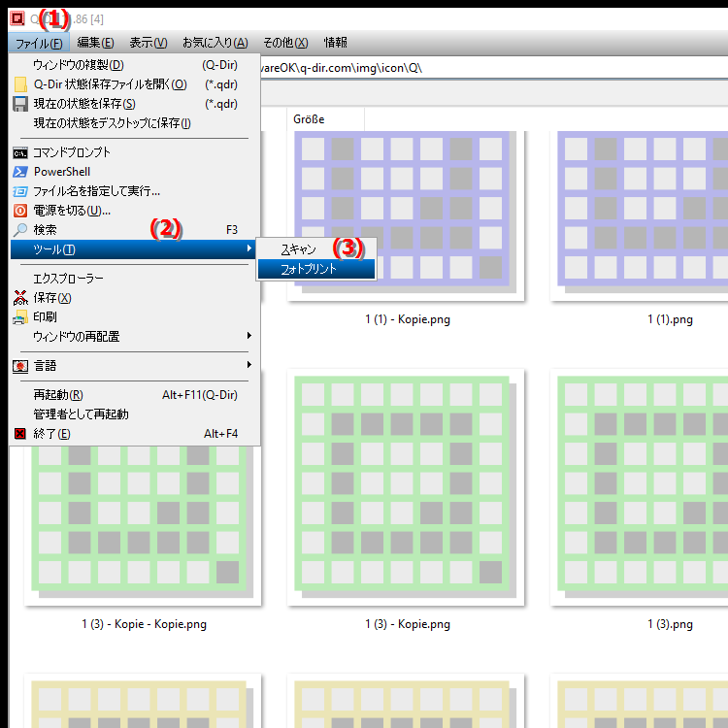
Task: Select thumbnail 1 (3) - Kopie.png
Action: pyautogui.click(x=406, y=487)
